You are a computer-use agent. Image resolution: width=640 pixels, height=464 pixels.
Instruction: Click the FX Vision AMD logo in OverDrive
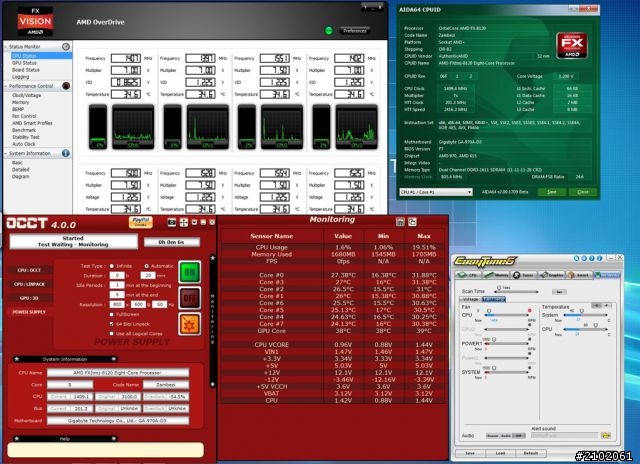[x=35, y=21]
